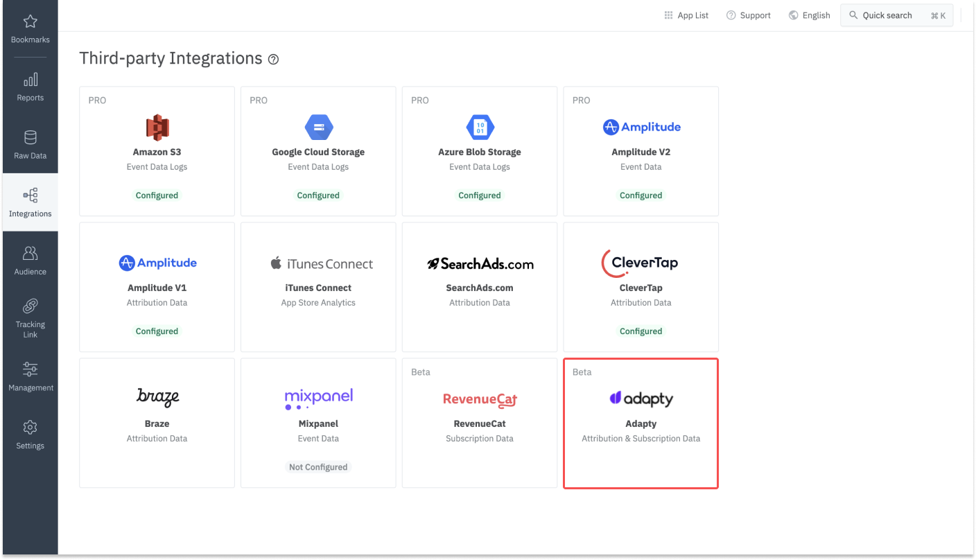This screenshot has height=560, width=976.
Task: Click the Configured badge on CleverTap card
Action: coord(641,331)
